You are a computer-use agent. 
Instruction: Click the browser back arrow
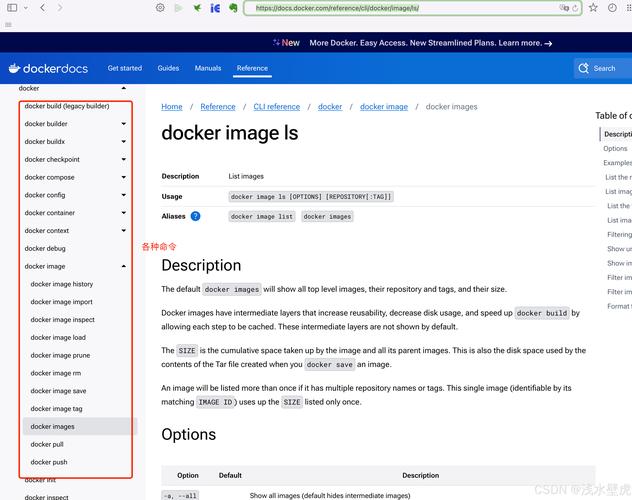(x=42, y=8)
